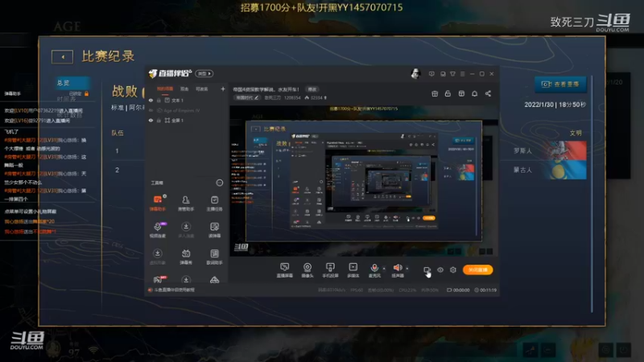This screenshot has height=362, width=644.
Task: Click the stream duration timer 00:11:19
Action: pyautogui.click(x=485, y=290)
